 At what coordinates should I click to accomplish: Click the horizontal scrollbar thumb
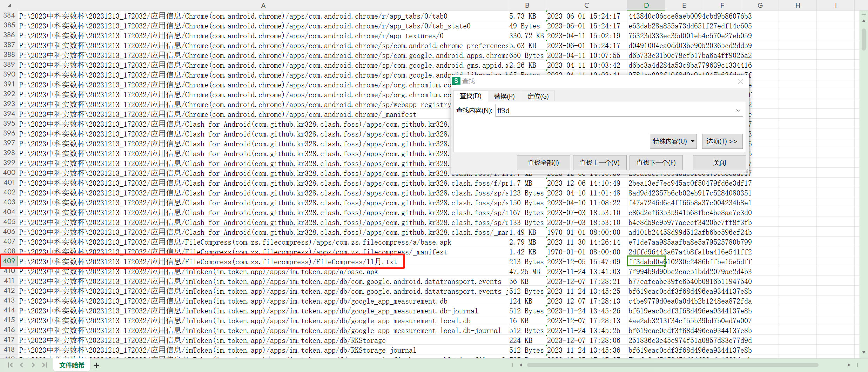673,365
